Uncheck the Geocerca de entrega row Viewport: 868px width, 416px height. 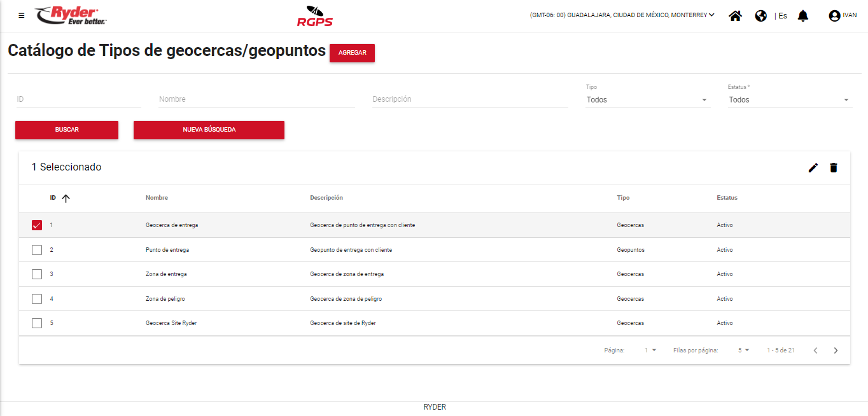[x=37, y=226]
